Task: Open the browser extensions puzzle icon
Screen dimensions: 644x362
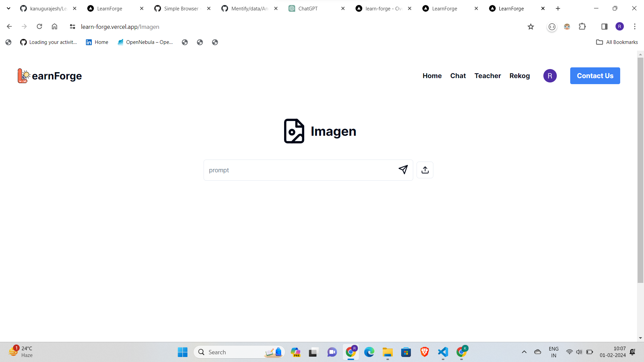Action: coord(582,27)
